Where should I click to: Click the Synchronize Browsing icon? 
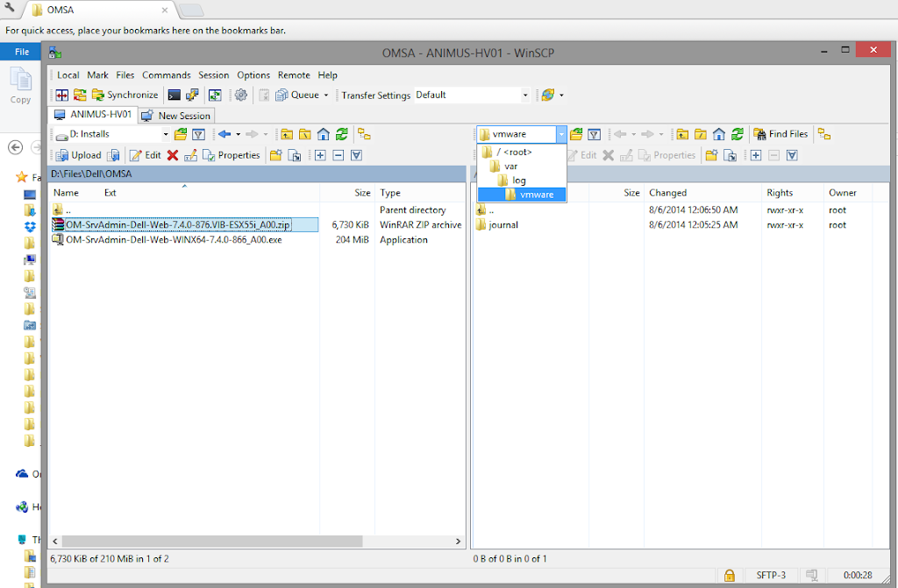(80, 95)
